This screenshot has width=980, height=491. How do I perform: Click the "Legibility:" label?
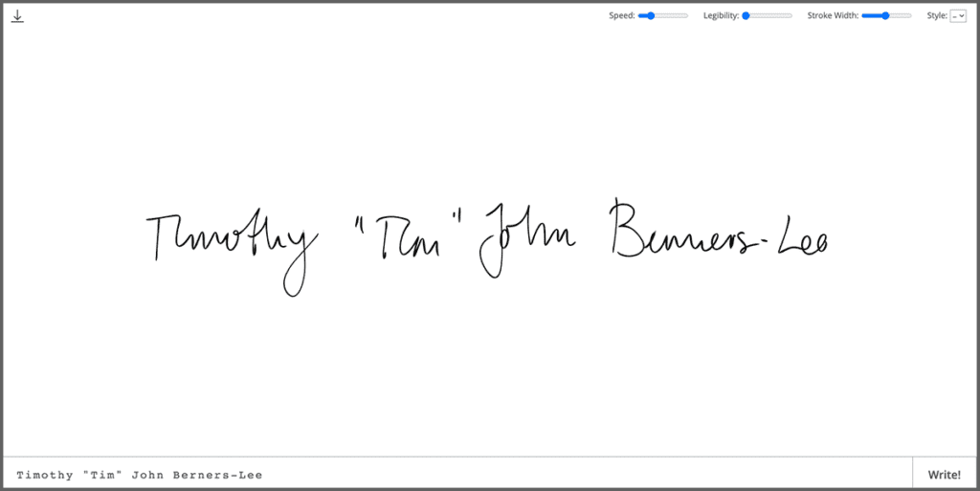click(x=721, y=15)
